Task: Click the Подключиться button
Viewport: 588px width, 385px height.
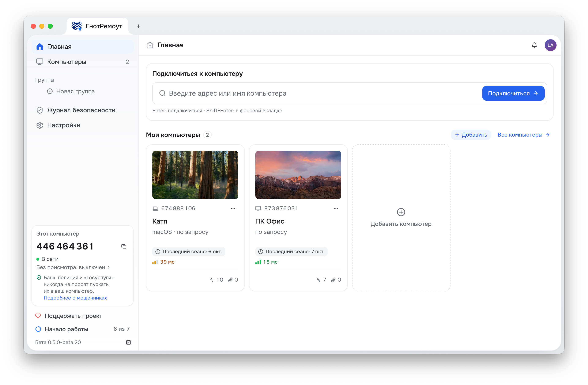Action: [x=513, y=93]
